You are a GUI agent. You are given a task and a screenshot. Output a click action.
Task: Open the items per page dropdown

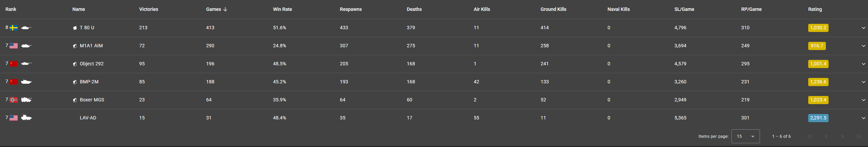tap(745, 136)
